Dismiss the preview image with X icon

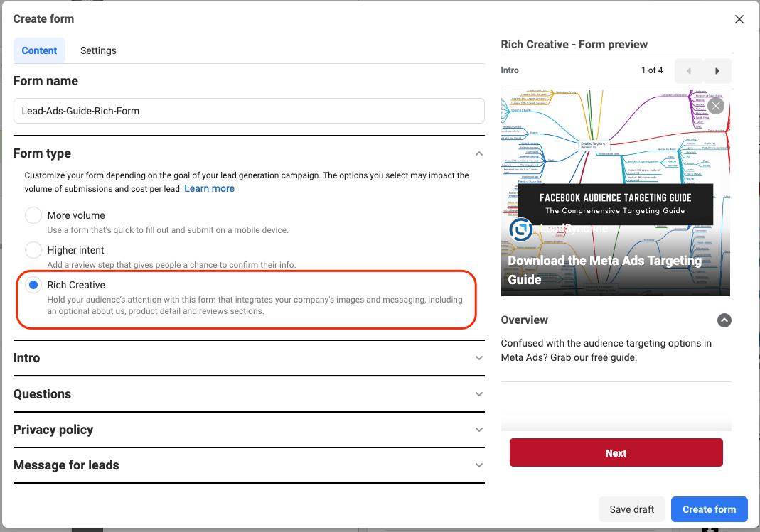pos(715,106)
